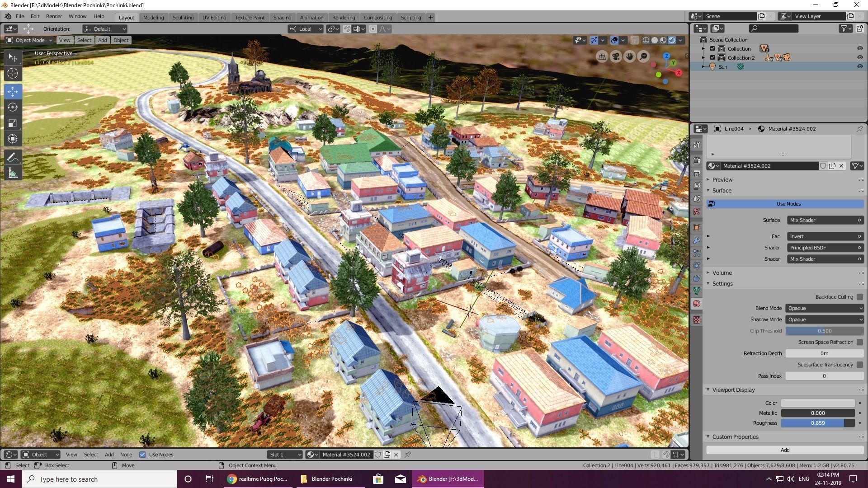Open the Scene properties tab
The width and height of the screenshot is (868, 488).
coord(697,199)
